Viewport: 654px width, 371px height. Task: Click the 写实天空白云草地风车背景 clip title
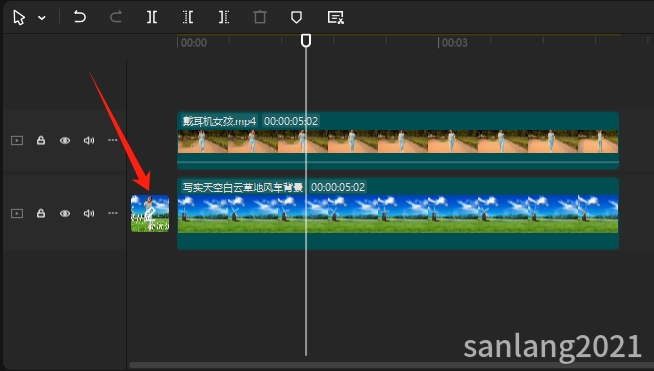[242, 187]
